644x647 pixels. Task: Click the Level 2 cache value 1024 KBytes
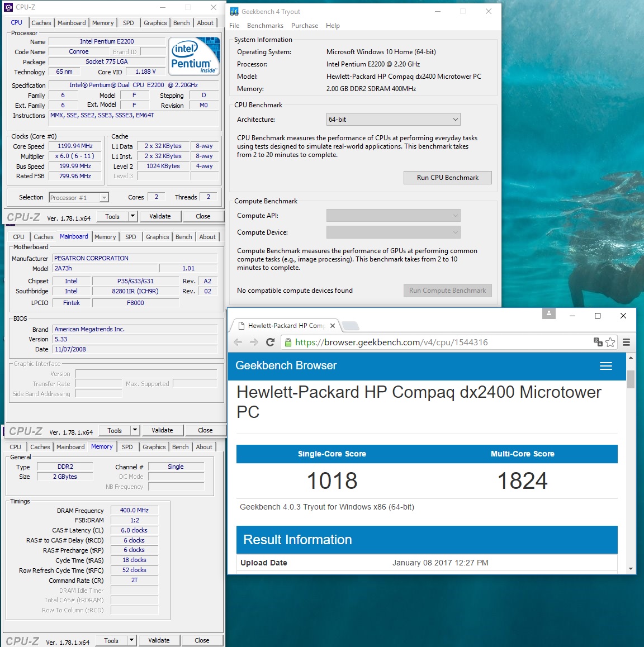pos(163,166)
